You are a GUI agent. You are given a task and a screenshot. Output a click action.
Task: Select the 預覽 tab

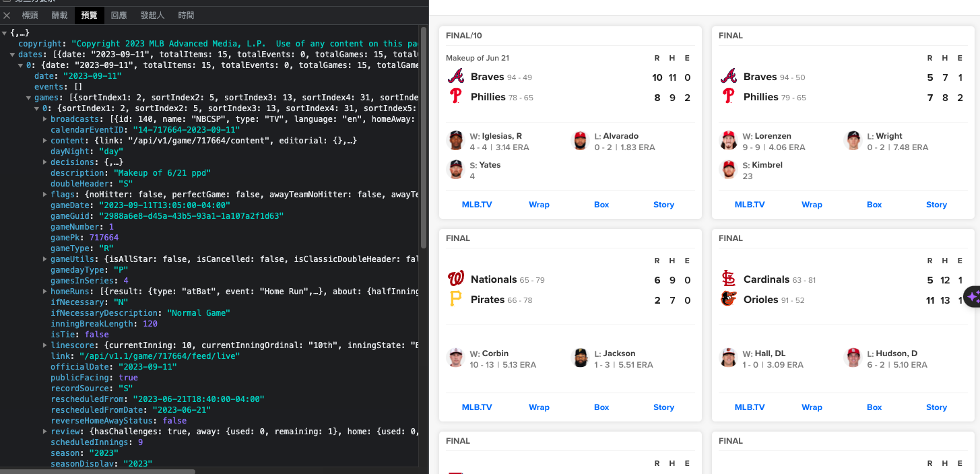(x=89, y=15)
